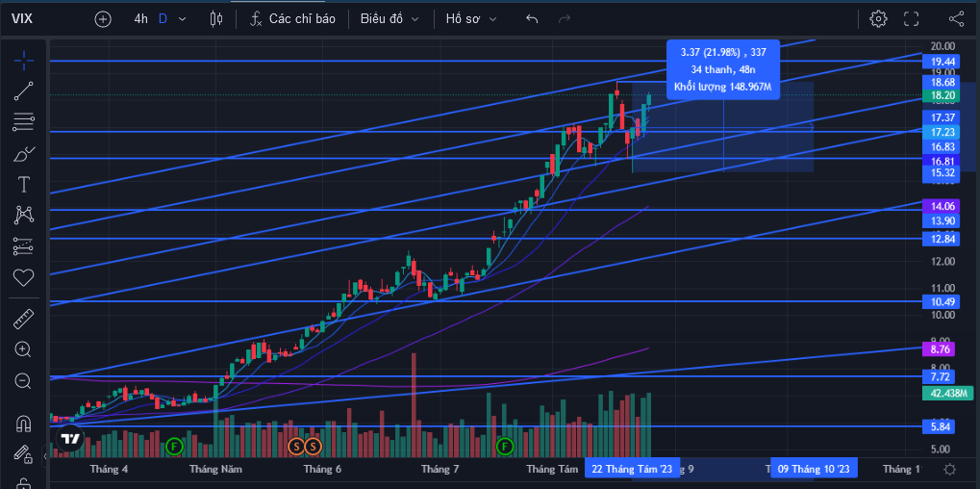
Task: Click the zoom out magnifier
Action: [24, 381]
